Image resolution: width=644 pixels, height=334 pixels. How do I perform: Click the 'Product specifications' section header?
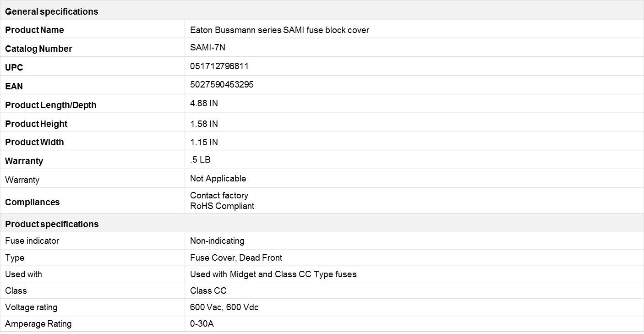[x=52, y=224]
